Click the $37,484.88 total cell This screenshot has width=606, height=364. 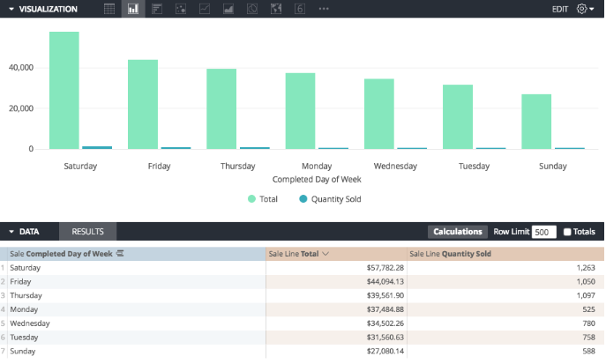pyautogui.click(x=337, y=309)
